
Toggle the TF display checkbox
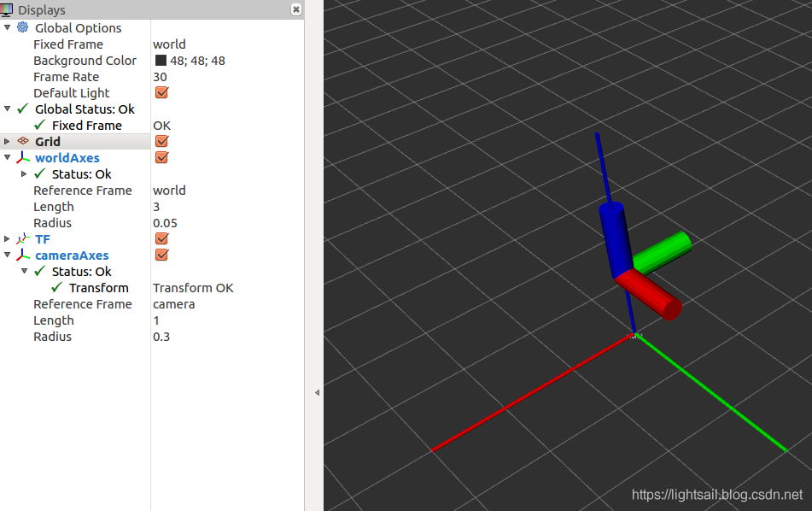click(161, 238)
